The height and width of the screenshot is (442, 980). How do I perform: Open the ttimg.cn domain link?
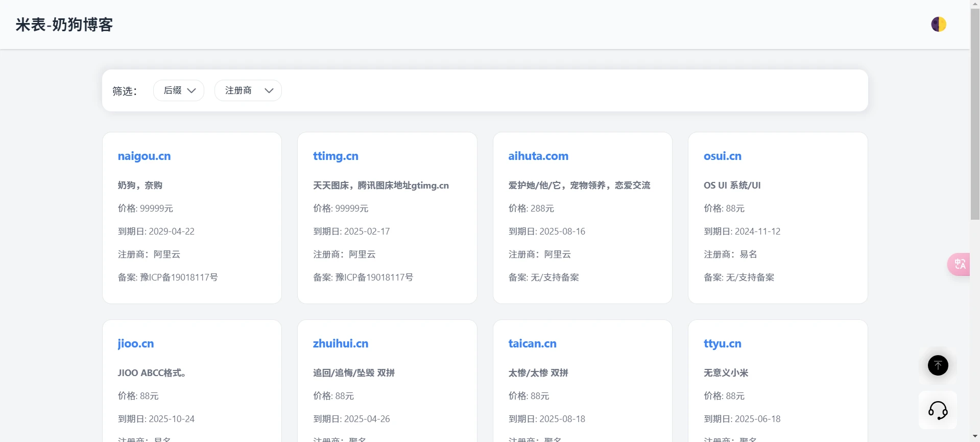pos(336,156)
